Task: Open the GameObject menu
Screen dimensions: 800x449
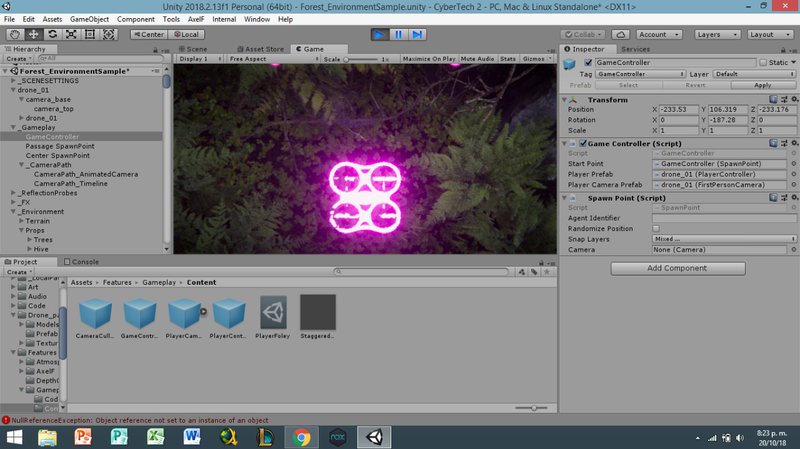Action: tap(89, 19)
